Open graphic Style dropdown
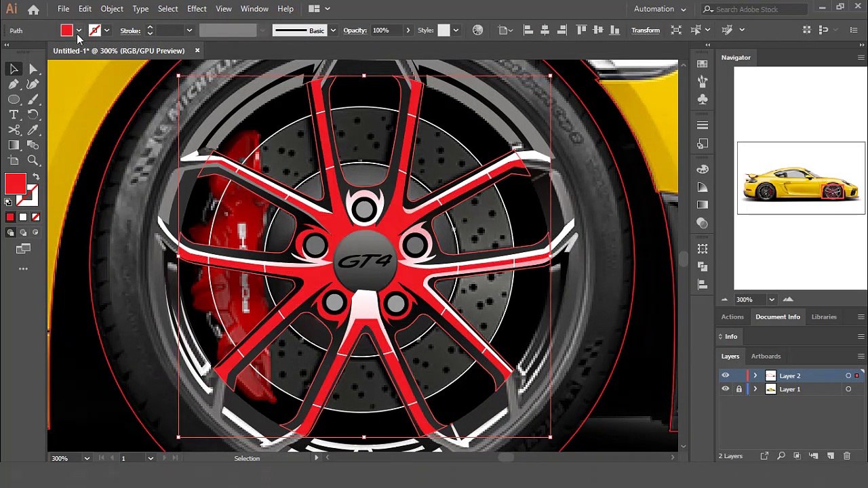 pos(456,30)
